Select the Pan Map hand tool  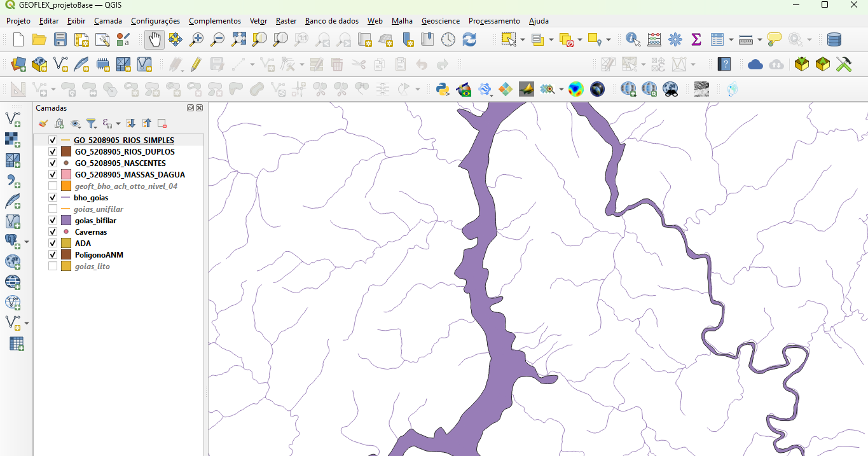click(x=154, y=39)
